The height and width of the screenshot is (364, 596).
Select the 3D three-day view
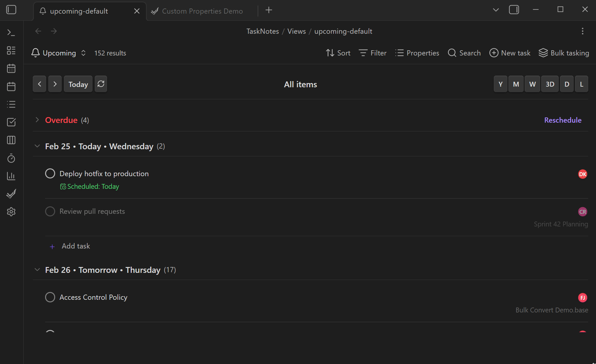[550, 84]
